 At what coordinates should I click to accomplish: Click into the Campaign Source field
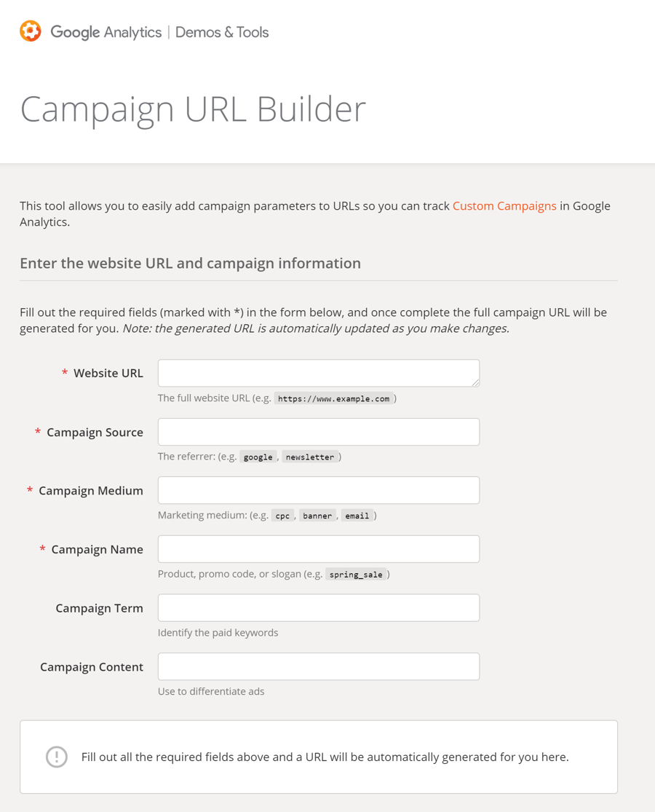(318, 431)
